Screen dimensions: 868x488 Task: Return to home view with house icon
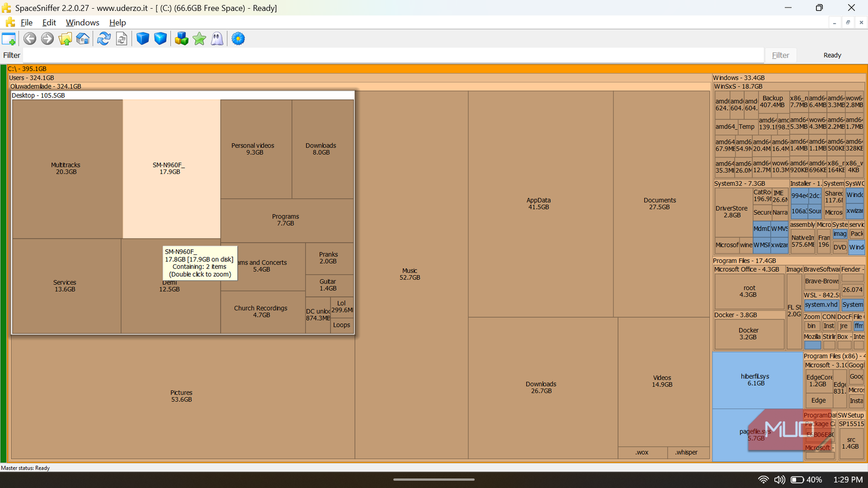[83, 39]
